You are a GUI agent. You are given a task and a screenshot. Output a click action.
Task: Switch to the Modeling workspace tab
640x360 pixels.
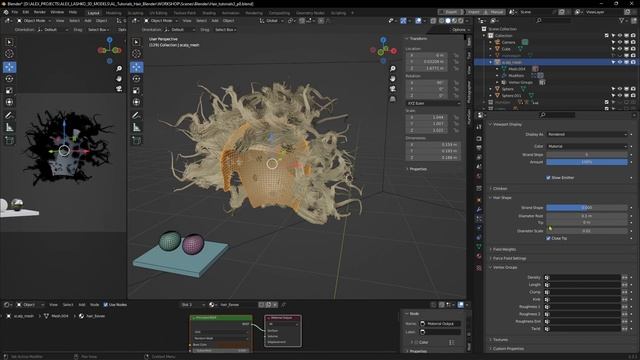[x=113, y=13]
